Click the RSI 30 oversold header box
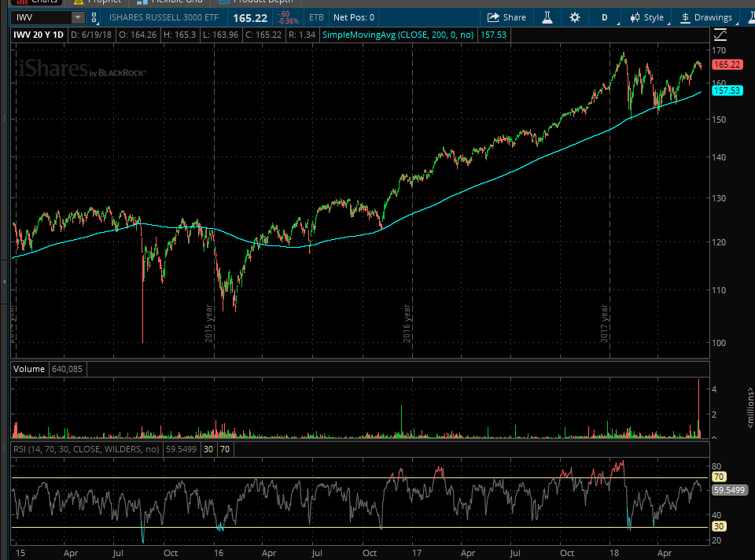Viewport: 755px width, 560px height. click(x=208, y=449)
